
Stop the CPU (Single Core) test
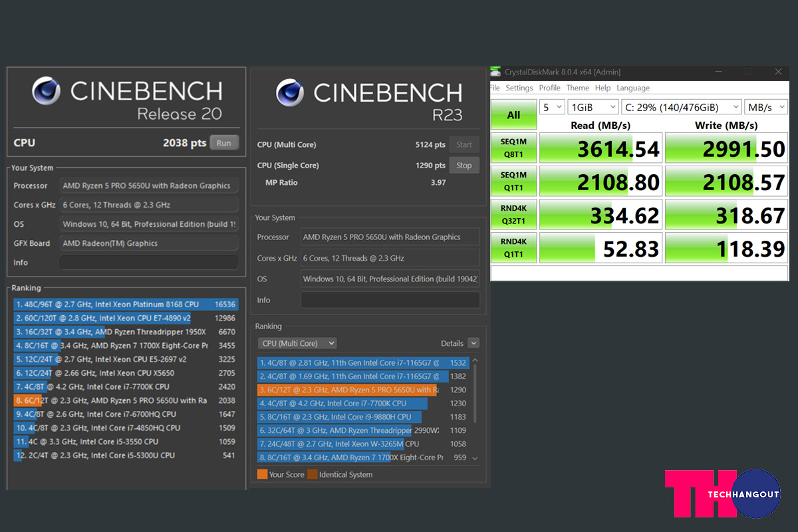(x=464, y=165)
